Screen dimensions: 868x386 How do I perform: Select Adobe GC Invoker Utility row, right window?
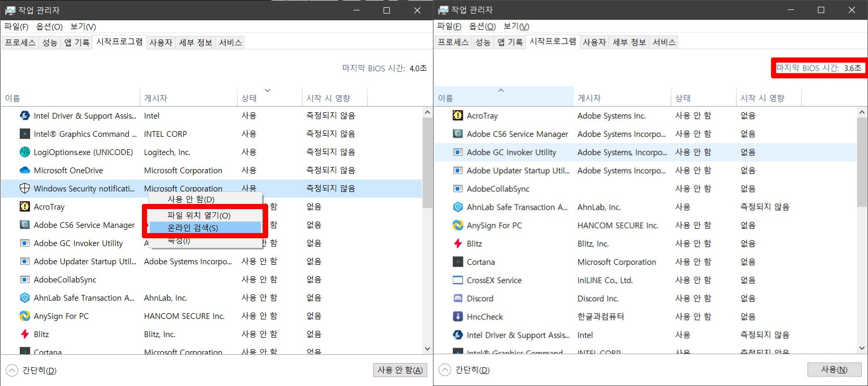point(645,152)
